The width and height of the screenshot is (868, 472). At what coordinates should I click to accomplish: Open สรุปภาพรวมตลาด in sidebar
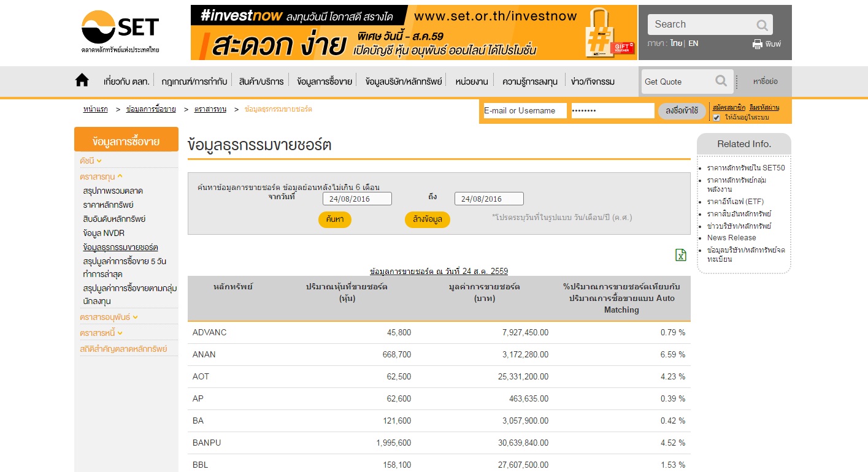tap(113, 191)
